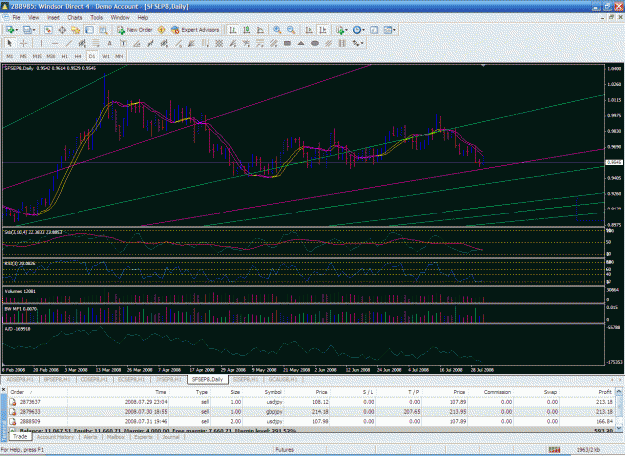Screen dimensions: 625x456
Task: Select the D1 daily timeframe
Action: 92,56
